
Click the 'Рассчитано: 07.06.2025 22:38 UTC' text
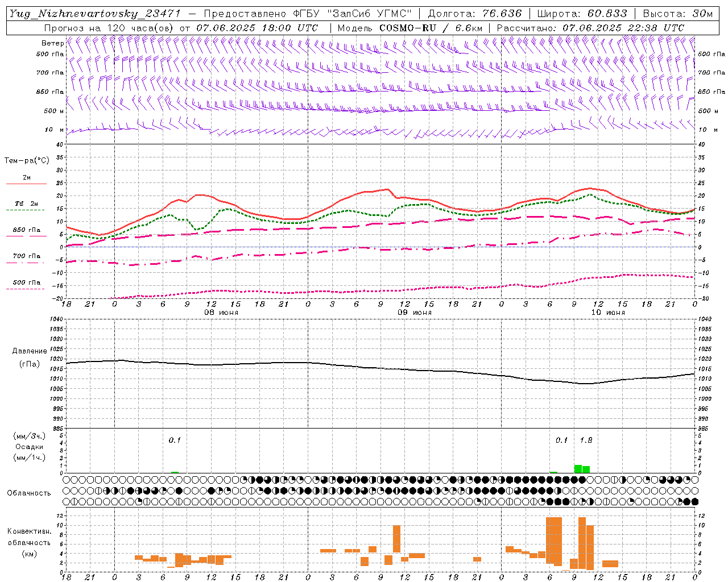tap(590, 28)
